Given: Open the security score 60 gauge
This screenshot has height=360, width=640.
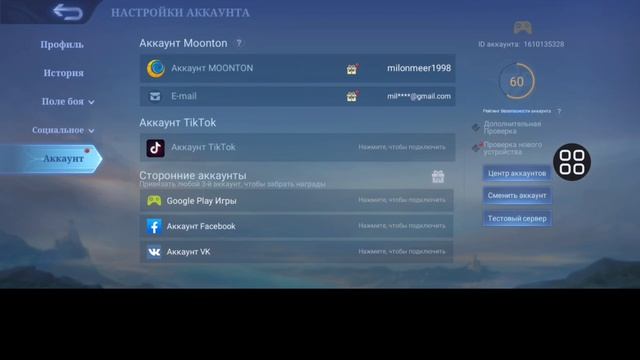Looking at the screenshot, I should [x=517, y=81].
